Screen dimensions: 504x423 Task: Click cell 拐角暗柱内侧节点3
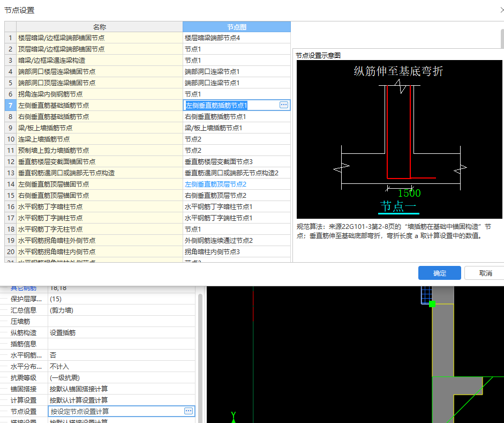[x=237, y=252]
